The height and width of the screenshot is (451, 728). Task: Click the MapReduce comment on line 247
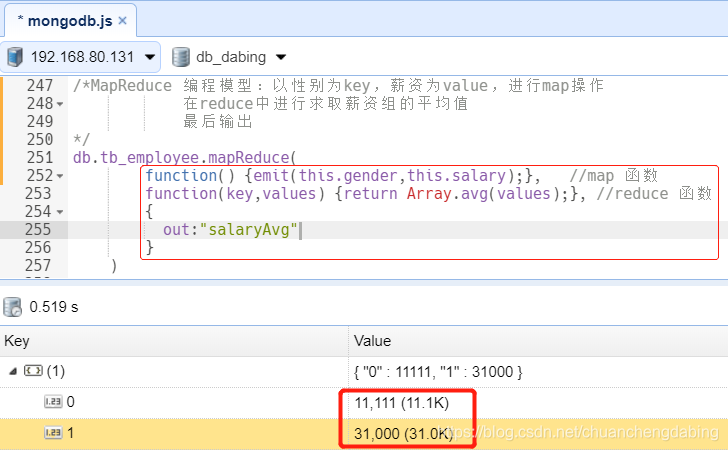[x=338, y=85]
